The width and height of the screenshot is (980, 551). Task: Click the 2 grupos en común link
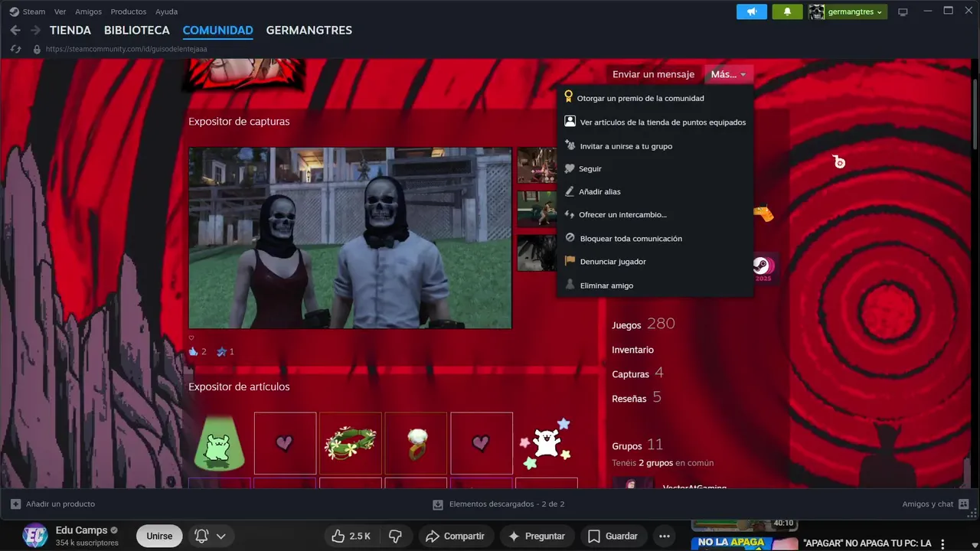(x=655, y=463)
